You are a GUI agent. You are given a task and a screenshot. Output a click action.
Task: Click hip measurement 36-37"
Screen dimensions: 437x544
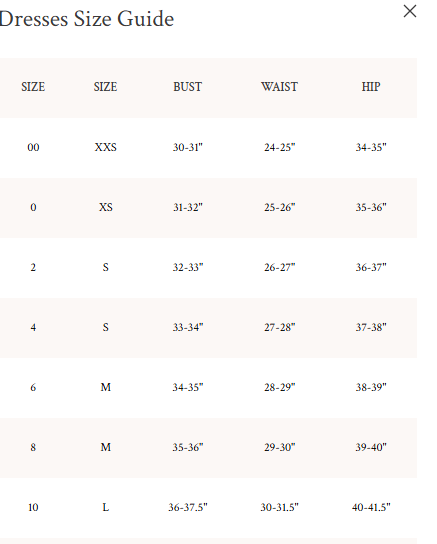(x=371, y=267)
